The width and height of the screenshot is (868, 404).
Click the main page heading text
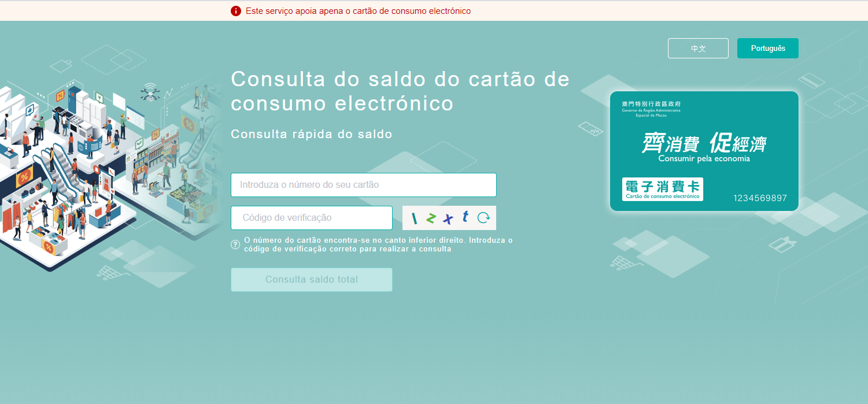click(400, 91)
